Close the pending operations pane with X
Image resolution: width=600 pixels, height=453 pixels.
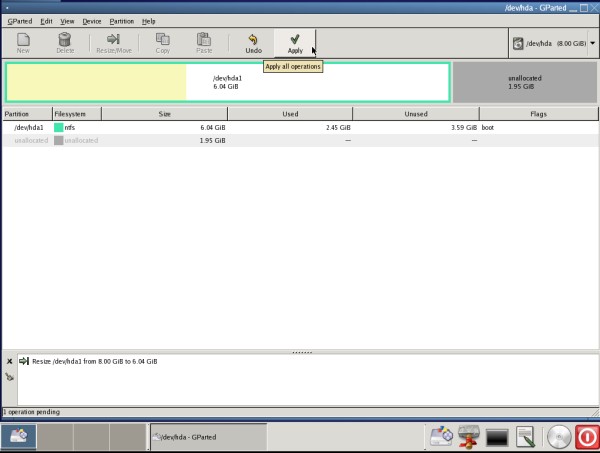point(10,361)
